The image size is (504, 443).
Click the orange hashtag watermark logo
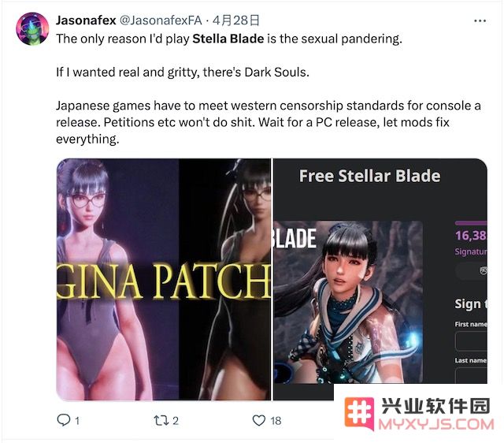tap(359, 413)
